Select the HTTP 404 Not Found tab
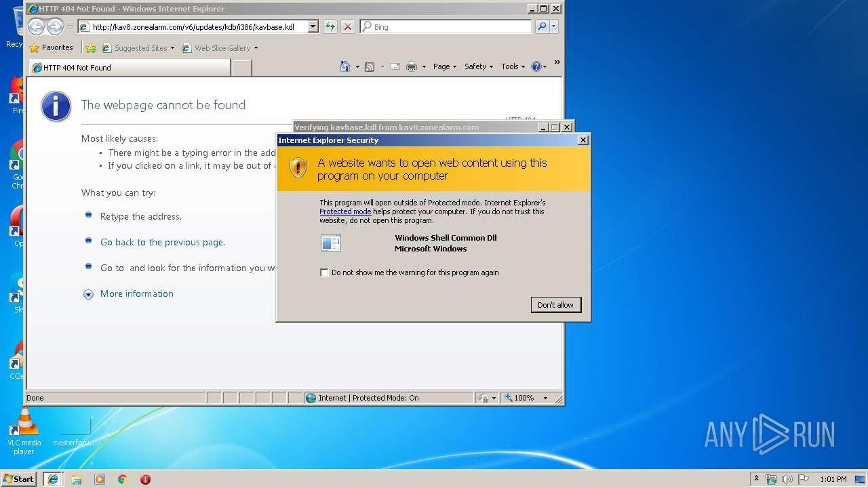This screenshot has width=868, height=488. click(130, 68)
